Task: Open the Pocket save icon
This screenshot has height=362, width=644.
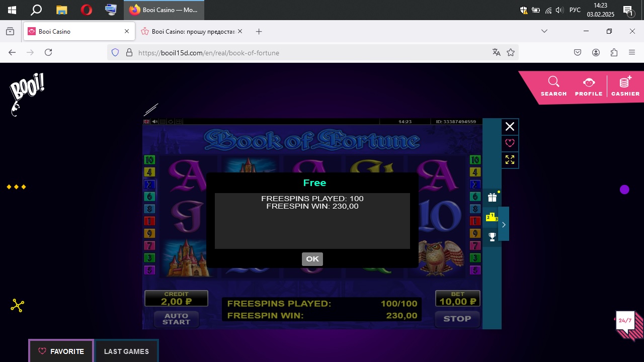Action: point(578,52)
